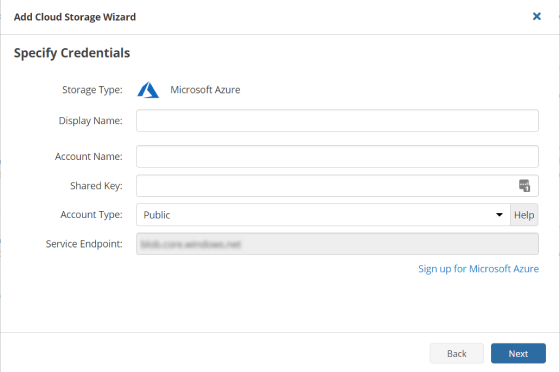Click the Account Type label
This screenshot has height=372, width=560.
pos(91,215)
